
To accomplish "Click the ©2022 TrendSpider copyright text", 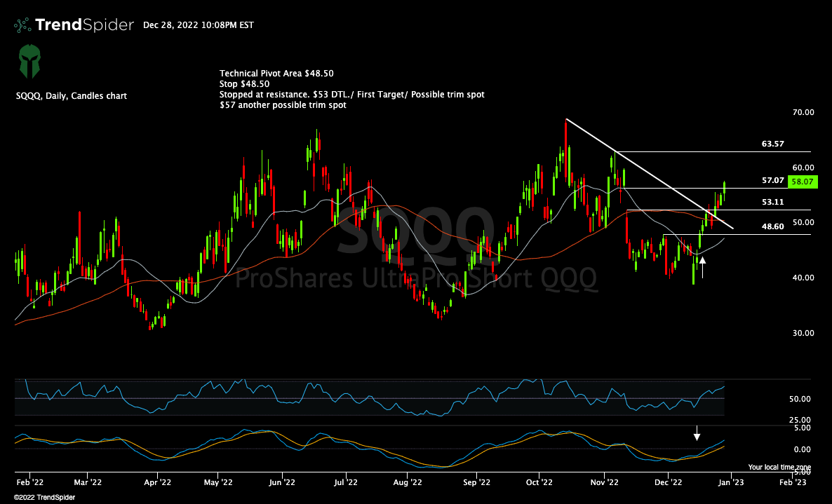I will coord(45,498).
